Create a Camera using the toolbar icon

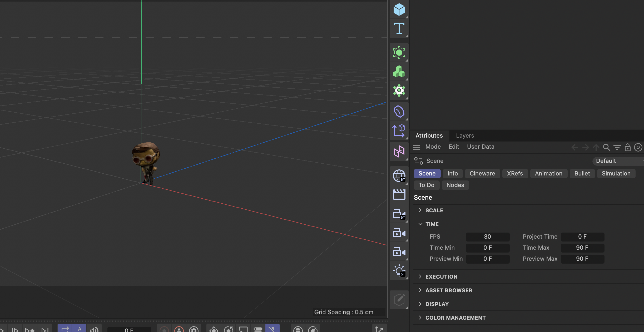coord(399,233)
